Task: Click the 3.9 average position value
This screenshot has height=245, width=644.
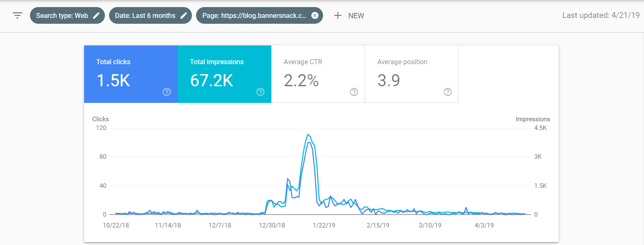Action: (389, 80)
